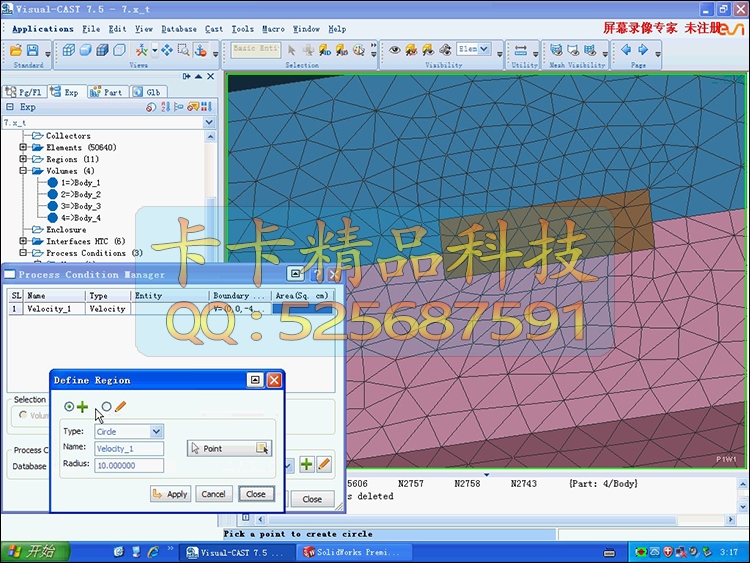This screenshot has height=563, width=750.
Task: Click the Internet Explorer quick launch icon
Action: click(x=154, y=552)
